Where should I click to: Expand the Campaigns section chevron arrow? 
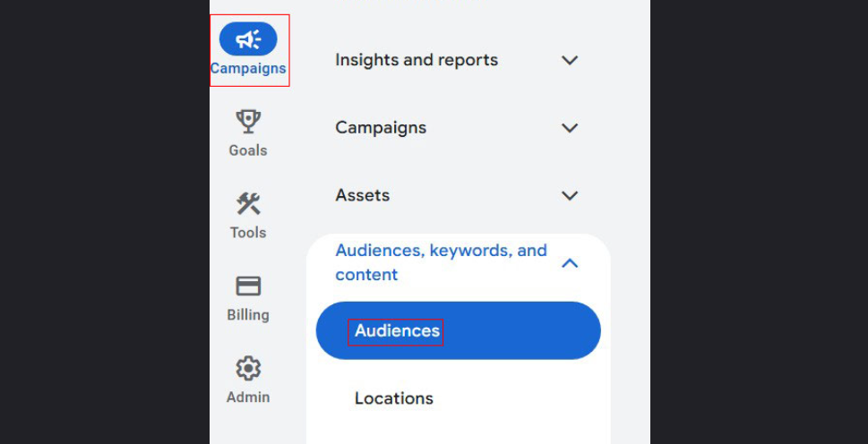click(x=570, y=128)
